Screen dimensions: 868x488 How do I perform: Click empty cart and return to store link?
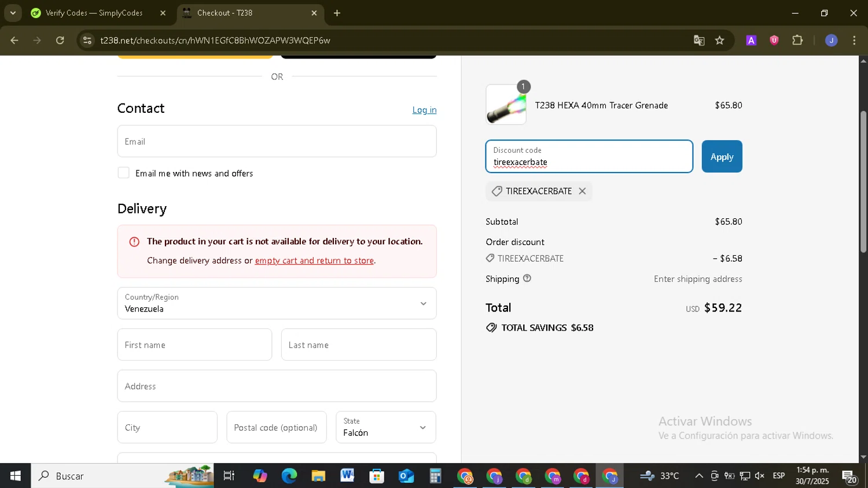[314, 260]
